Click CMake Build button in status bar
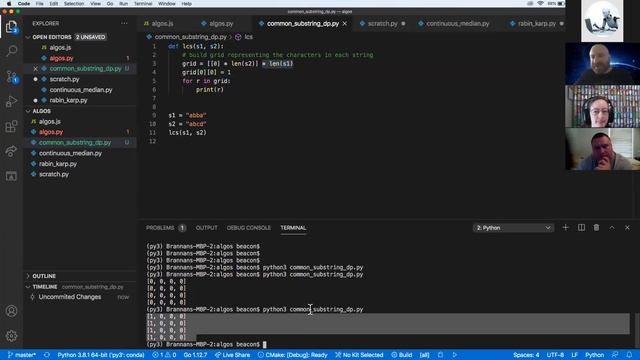The width and height of the screenshot is (640, 360). (402, 355)
